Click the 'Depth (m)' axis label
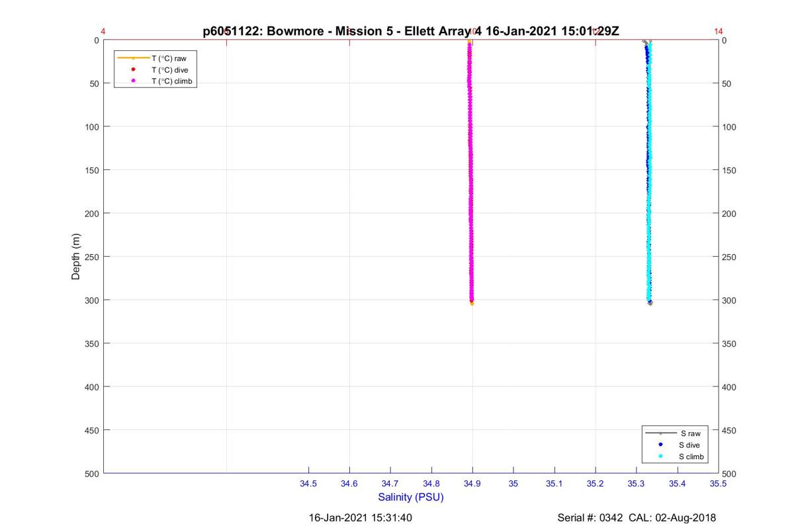The width and height of the screenshot is (794, 532). click(75, 257)
